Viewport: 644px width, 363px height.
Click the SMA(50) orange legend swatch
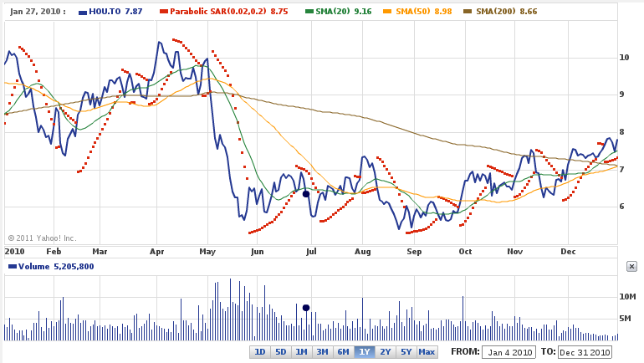click(x=387, y=12)
